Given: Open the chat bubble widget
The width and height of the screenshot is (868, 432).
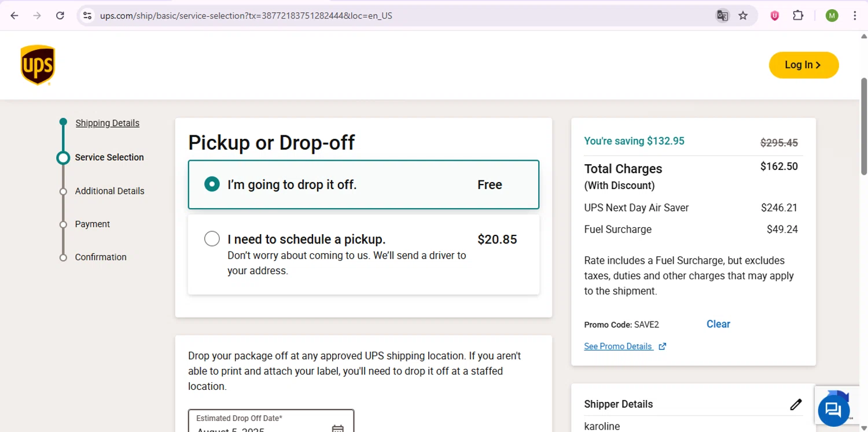Looking at the screenshot, I should [833, 411].
